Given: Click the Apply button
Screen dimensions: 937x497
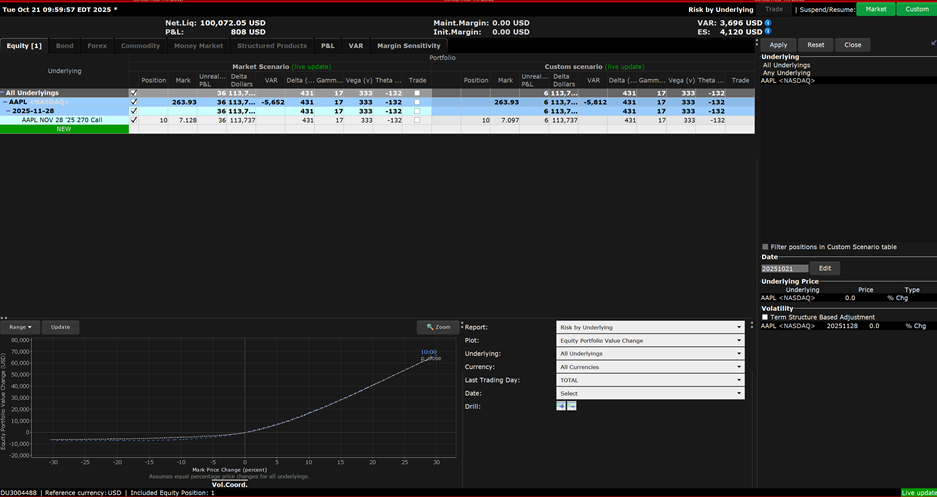Looking at the screenshot, I should [x=778, y=45].
